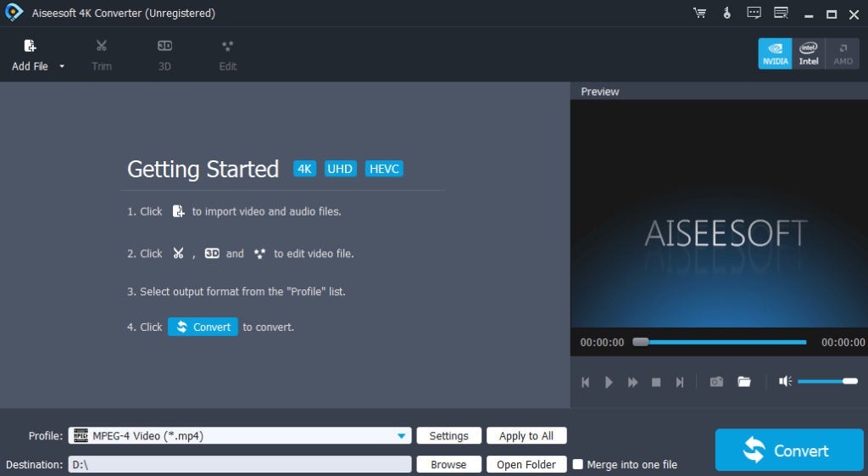Screen dimensions: 868x476
Task: Skip to next item in preview
Action: click(680, 383)
